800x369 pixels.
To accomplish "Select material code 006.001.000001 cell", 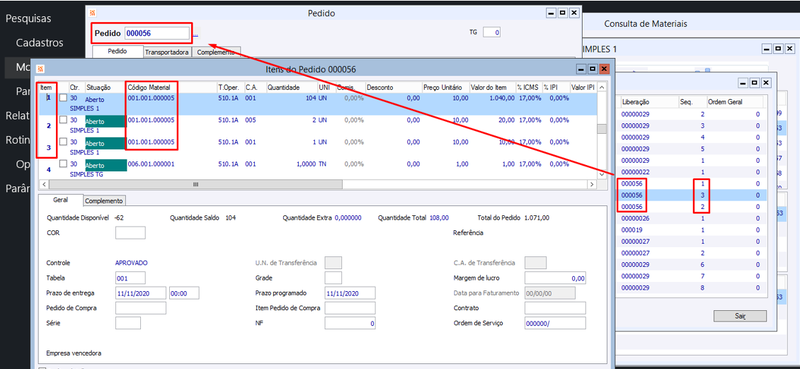I will [x=151, y=164].
